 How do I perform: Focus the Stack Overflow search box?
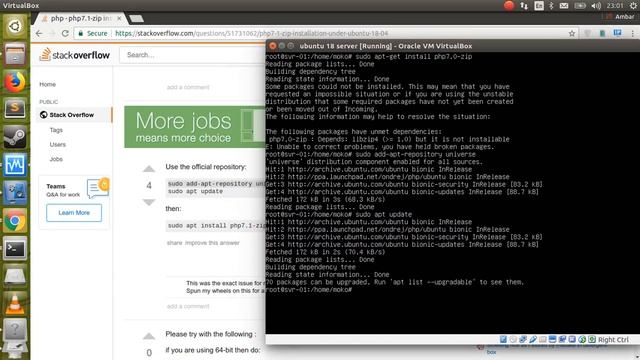192,55
